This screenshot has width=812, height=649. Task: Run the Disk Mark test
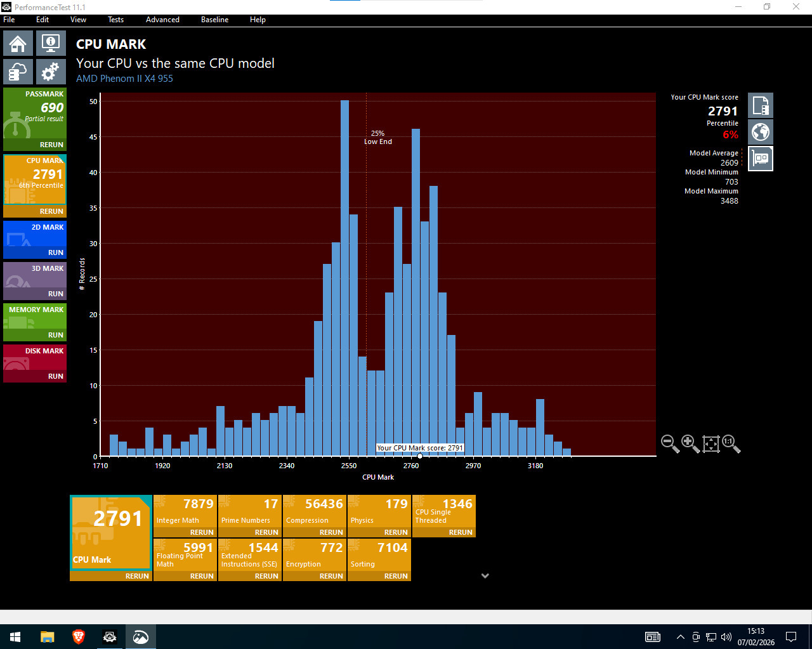point(56,376)
